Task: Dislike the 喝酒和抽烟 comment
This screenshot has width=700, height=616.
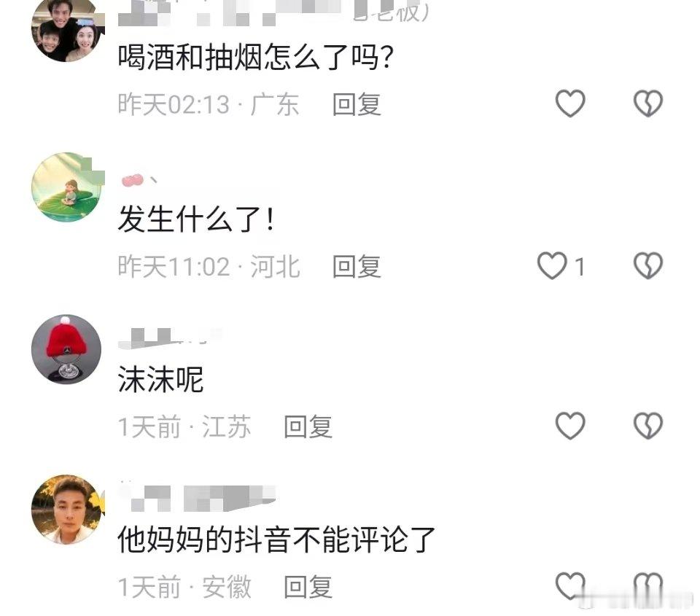Action: (x=648, y=103)
